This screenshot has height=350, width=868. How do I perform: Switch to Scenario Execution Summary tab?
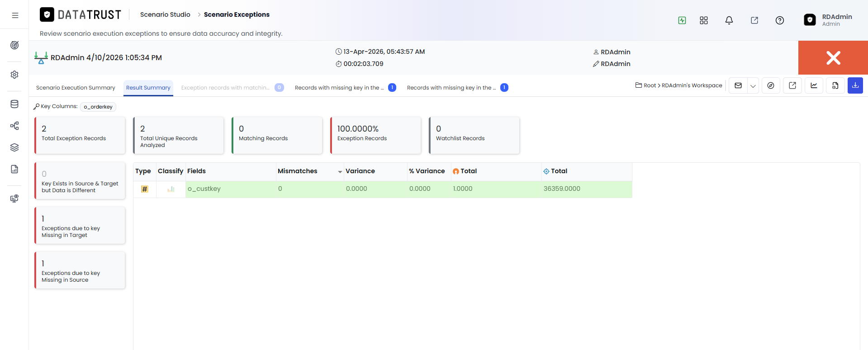(76, 88)
